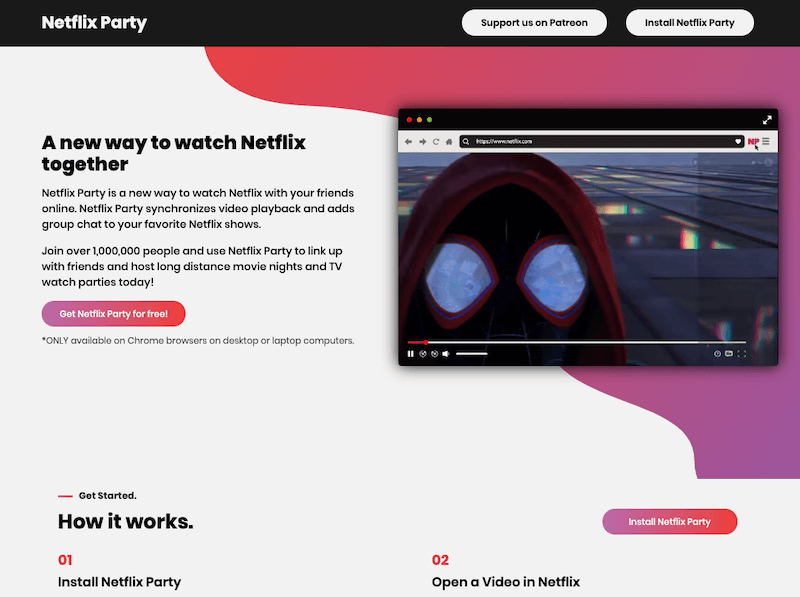This screenshot has height=597, width=800.
Task: Click the "*ONLY available on Chrome browsers" note
Action: coord(198,340)
